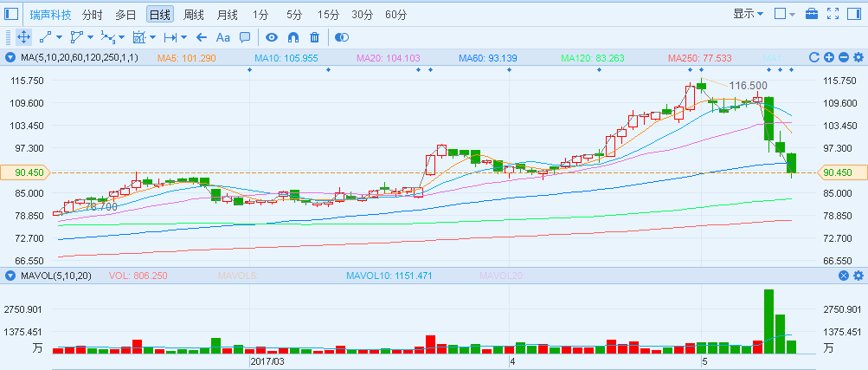868x370 pixels.
Task: Switch to 30分 chart period
Action: (362, 15)
